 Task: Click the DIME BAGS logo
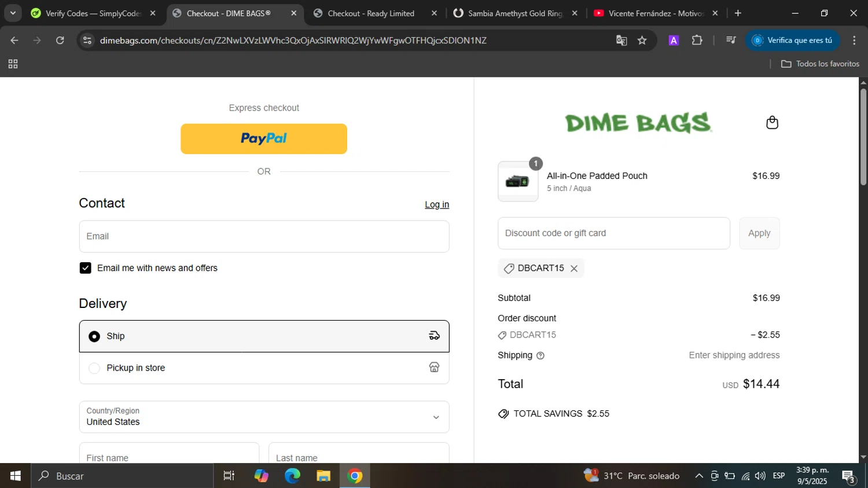pyautogui.click(x=638, y=123)
